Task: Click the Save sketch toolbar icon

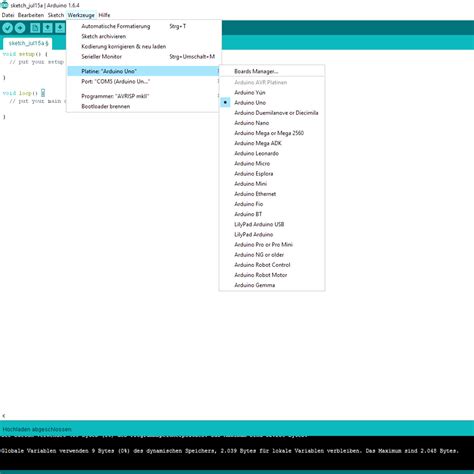Action: 60,28
